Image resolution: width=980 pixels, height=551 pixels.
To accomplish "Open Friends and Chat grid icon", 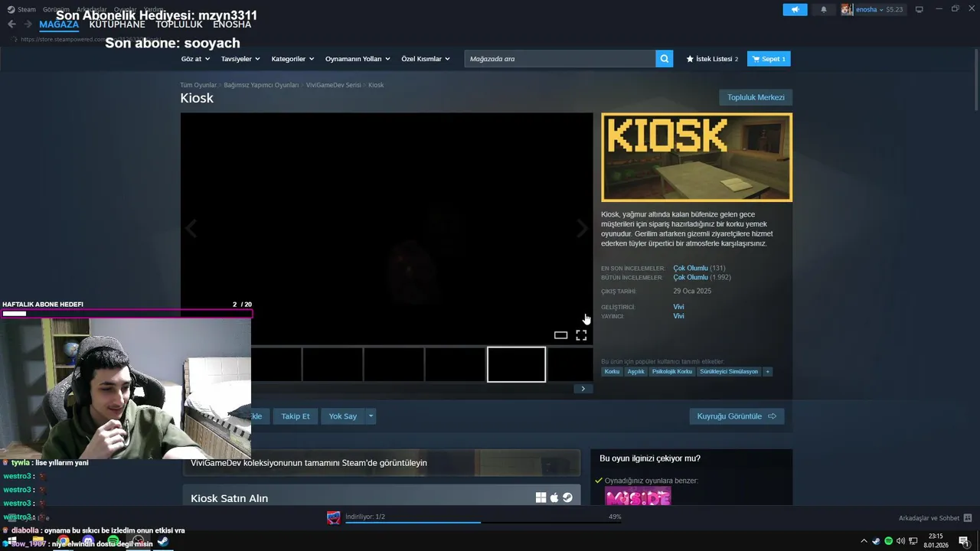I will (x=968, y=518).
